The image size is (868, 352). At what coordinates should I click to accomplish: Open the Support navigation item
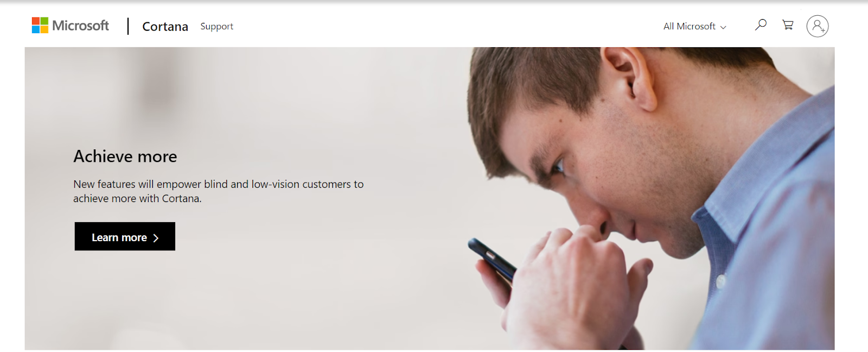tap(216, 26)
